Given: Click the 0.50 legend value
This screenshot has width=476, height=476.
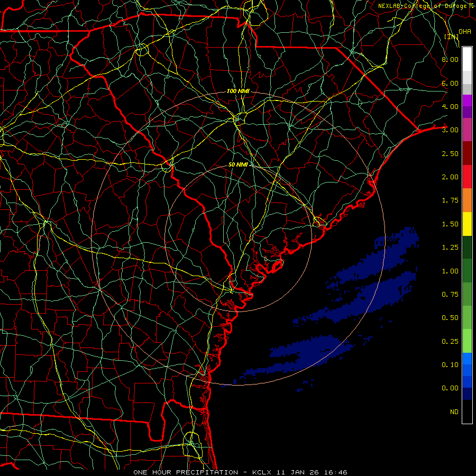Looking at the screenshot, I should (x=450, y=318).
